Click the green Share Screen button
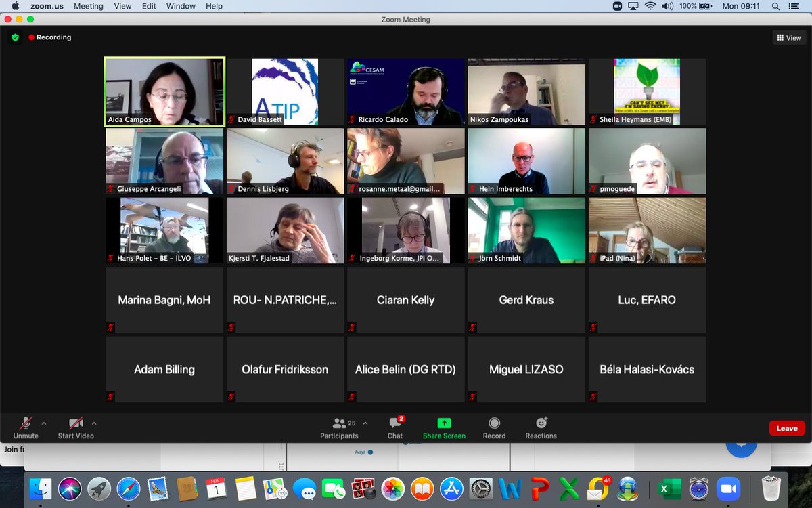The width and height of the screenshot is (812, 508). tap(444, 428)
